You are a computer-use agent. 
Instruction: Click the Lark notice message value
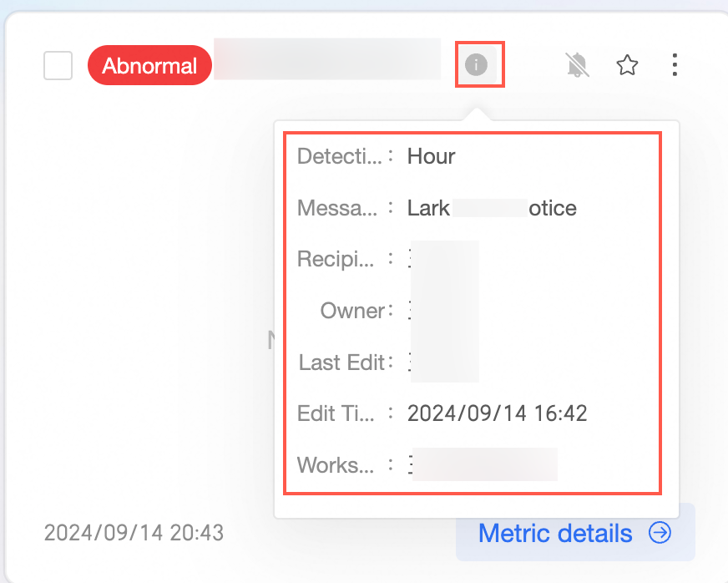click(492, 208)
